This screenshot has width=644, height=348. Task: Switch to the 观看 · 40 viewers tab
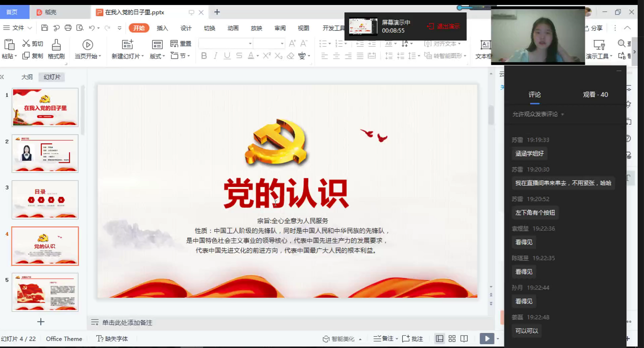pos(595,95)
